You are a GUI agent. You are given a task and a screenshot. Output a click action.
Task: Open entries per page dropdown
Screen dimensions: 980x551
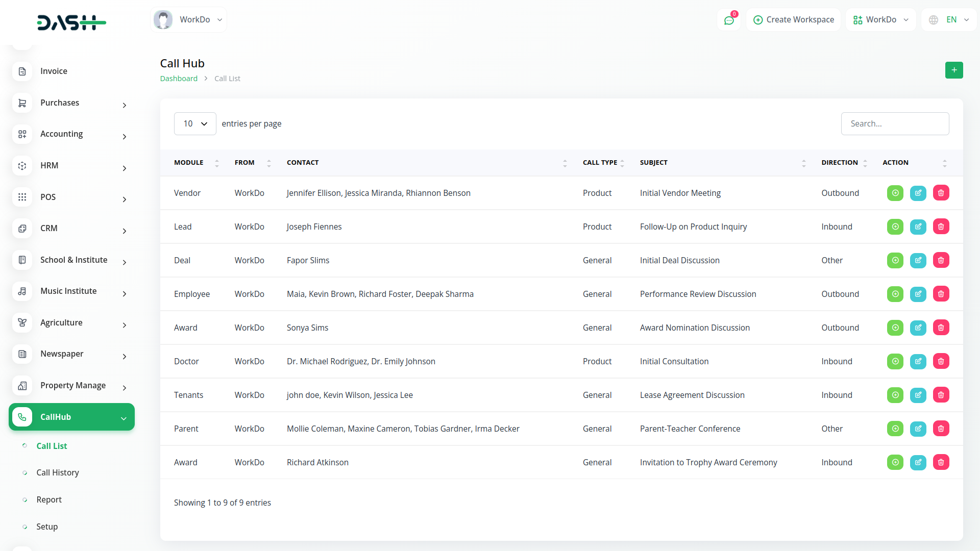pyautogui.click(x=195, y=124)
